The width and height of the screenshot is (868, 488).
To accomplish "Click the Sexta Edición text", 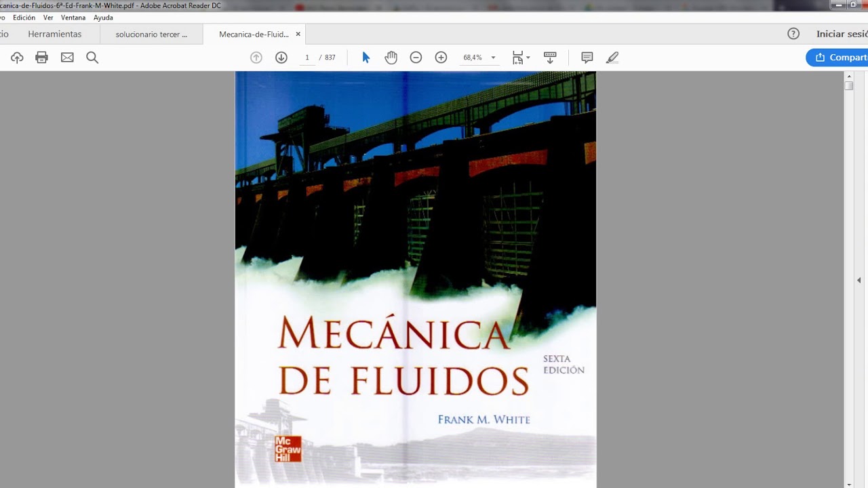I will click(x=564, y=365).
